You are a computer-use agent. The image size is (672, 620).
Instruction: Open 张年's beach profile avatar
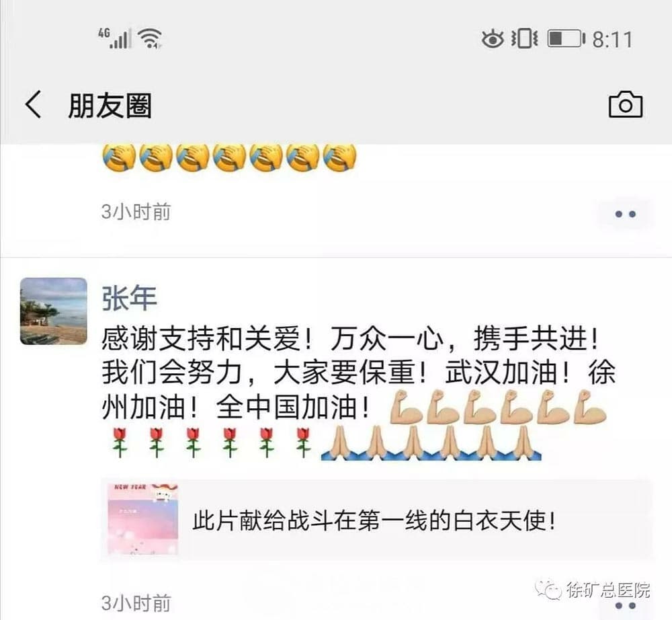(x=54, y=311)
